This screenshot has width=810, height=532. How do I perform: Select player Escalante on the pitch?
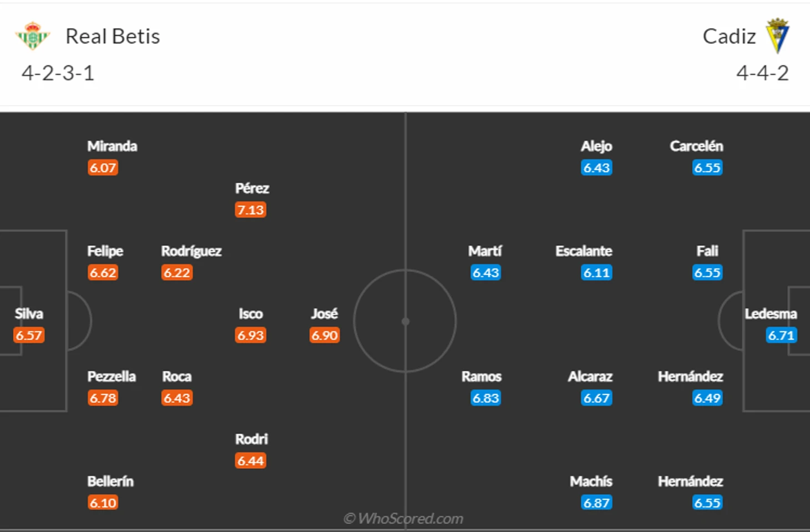point(584,251)
